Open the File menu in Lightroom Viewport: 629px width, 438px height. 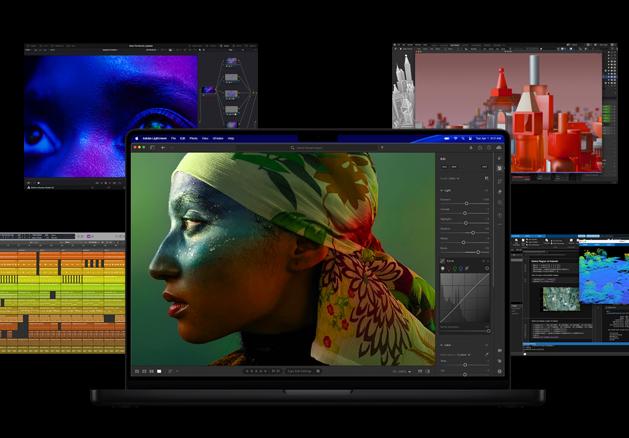pyautogui.click(x=174, y=138)
